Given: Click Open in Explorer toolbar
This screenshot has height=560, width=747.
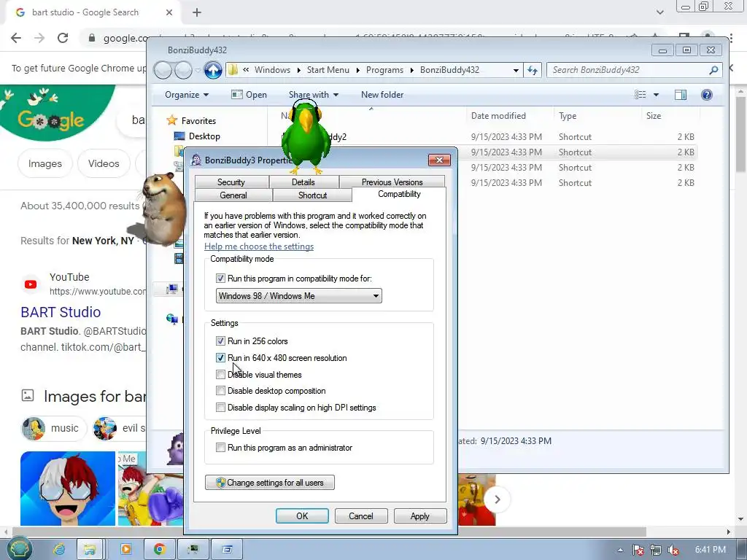Looking at the screenshot, I should pos(249,95).
